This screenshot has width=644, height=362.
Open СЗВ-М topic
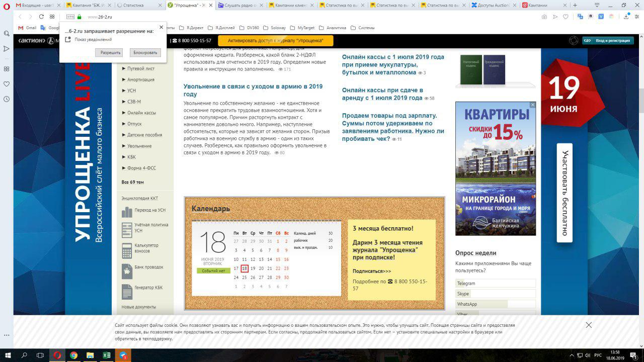134,102
